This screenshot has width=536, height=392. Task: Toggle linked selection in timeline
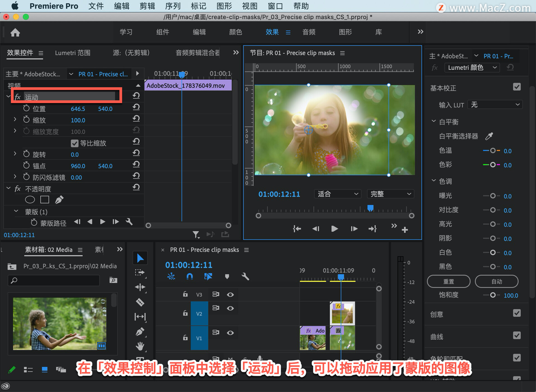(x=208, y=276)
